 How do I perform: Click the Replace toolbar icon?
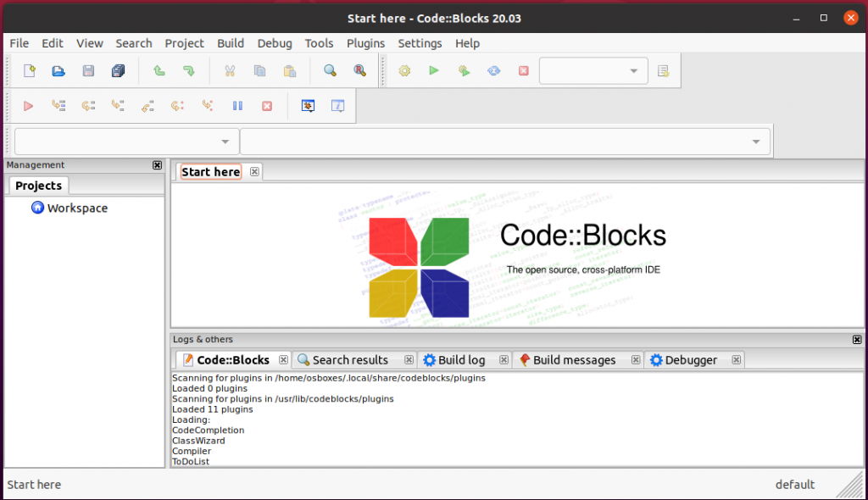(x=359, y=71)
